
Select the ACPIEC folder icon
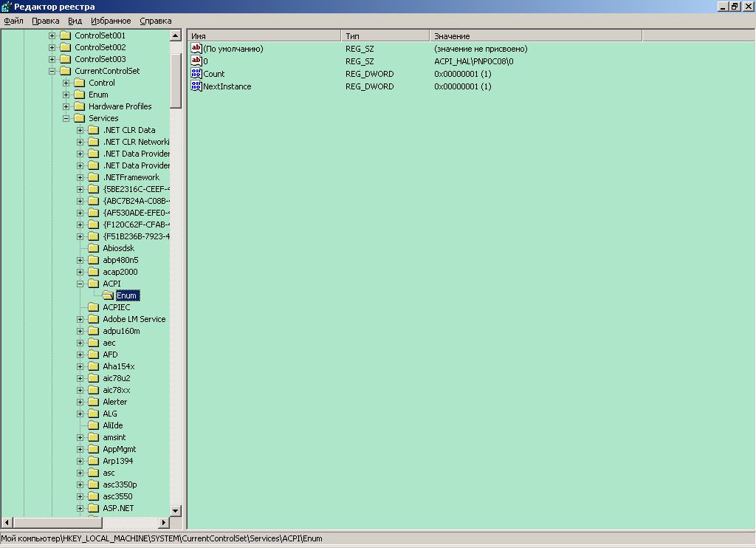(93, 307)
